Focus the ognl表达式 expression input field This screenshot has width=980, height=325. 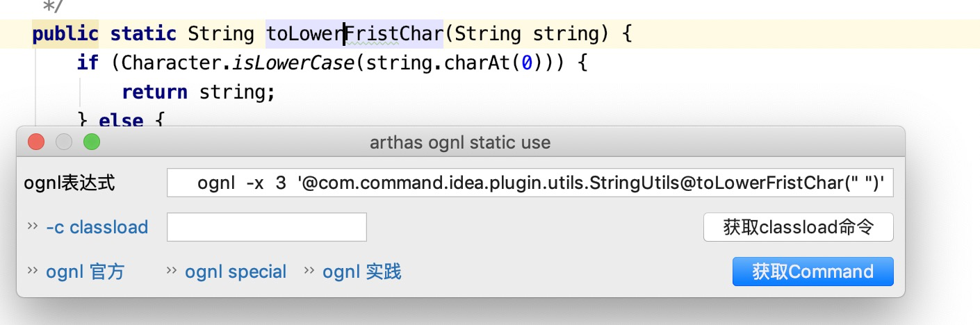(530, 184)
